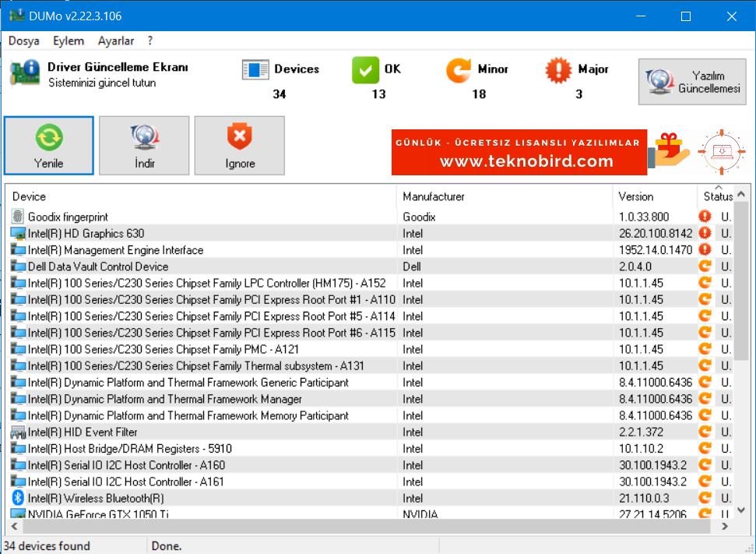Click the vertical scrollbar down arrow
The width and height of the screenshot is (756, 554).
pos(741,510)
